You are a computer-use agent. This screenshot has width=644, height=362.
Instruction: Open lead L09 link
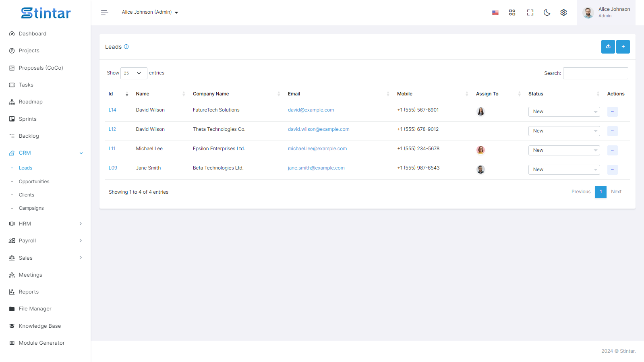tap(113, 168)
